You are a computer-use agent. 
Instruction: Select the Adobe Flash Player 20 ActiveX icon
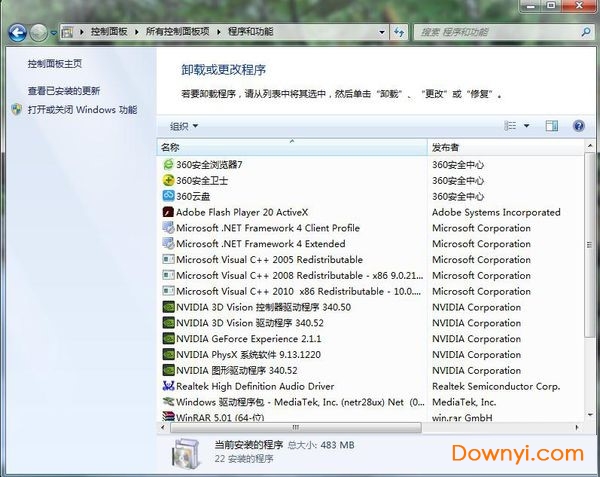(168, 212)
